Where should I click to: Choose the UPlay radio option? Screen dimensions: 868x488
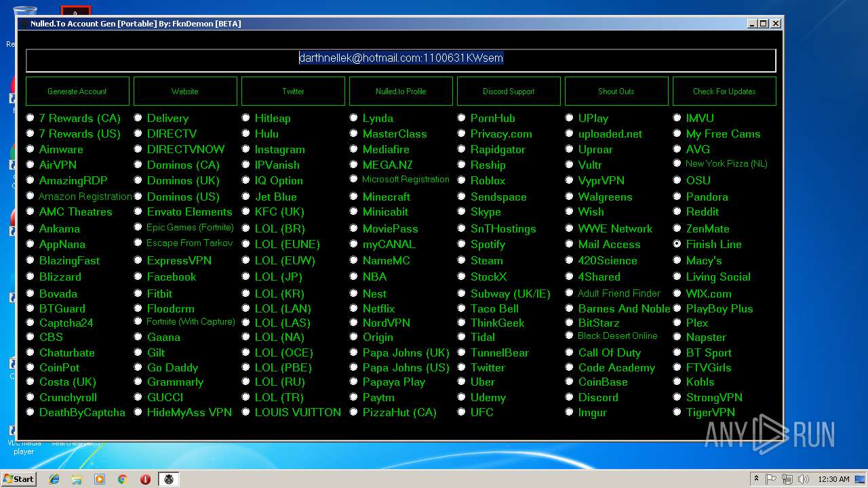[569, 118]
